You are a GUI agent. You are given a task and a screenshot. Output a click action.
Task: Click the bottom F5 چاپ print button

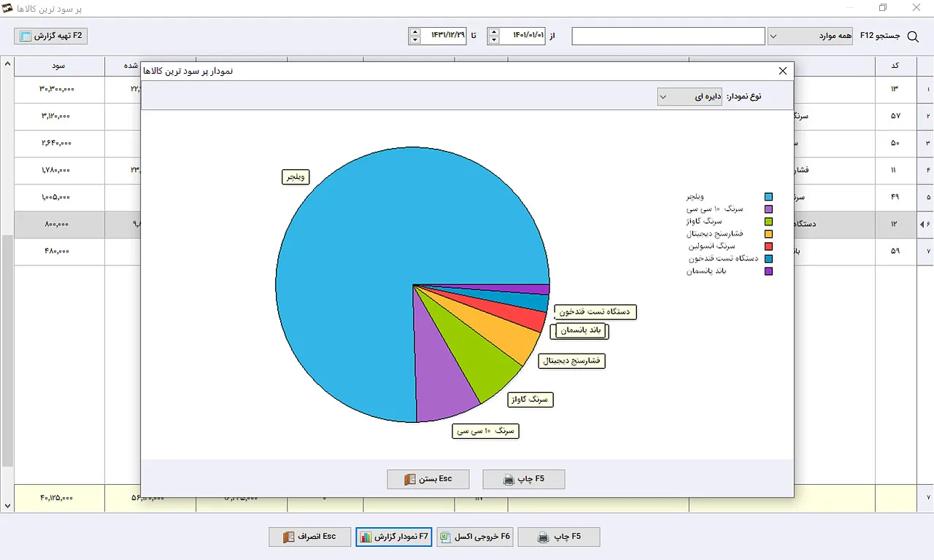(559, 537)
